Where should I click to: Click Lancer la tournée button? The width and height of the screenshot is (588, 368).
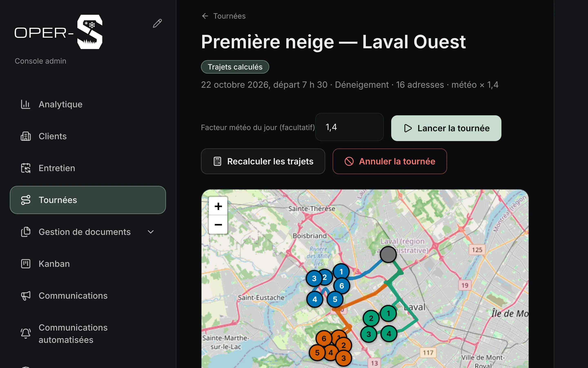[x=446, y=128]
